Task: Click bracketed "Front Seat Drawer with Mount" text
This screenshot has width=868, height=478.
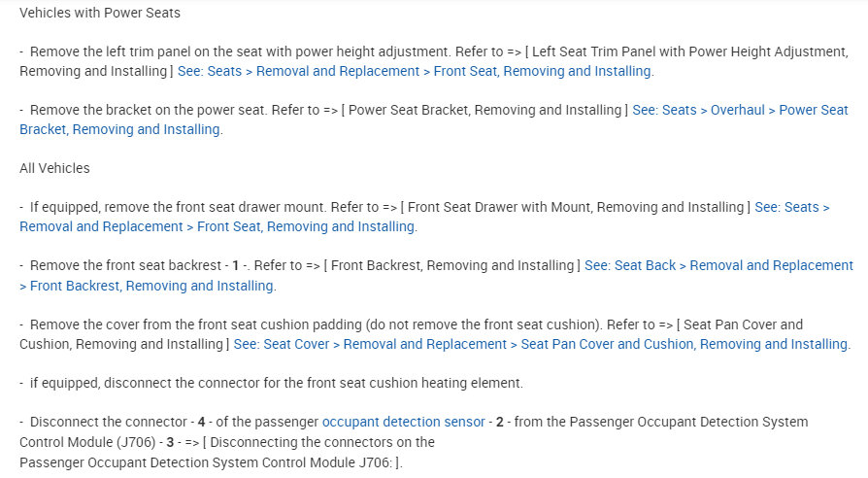Action: [x=577, y=207]
